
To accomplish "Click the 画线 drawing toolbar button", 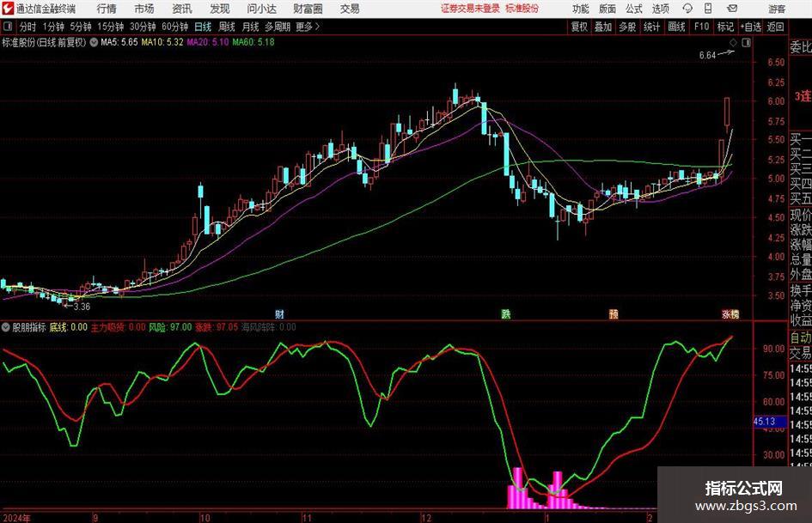I will [x=676, y=27].
